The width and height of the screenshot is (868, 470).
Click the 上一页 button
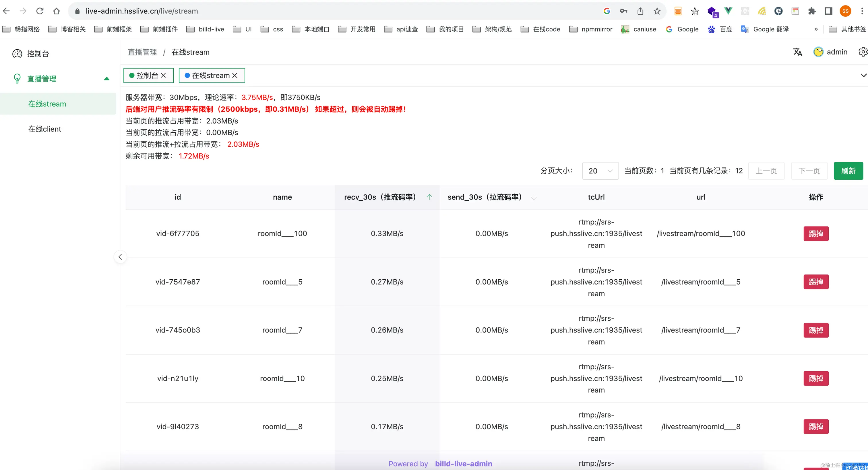[x=767, y=171]
